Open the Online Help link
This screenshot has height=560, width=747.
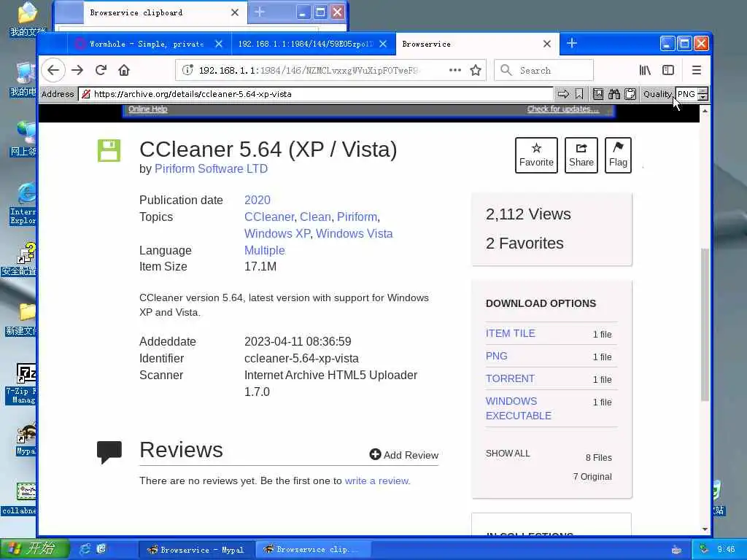147,109
